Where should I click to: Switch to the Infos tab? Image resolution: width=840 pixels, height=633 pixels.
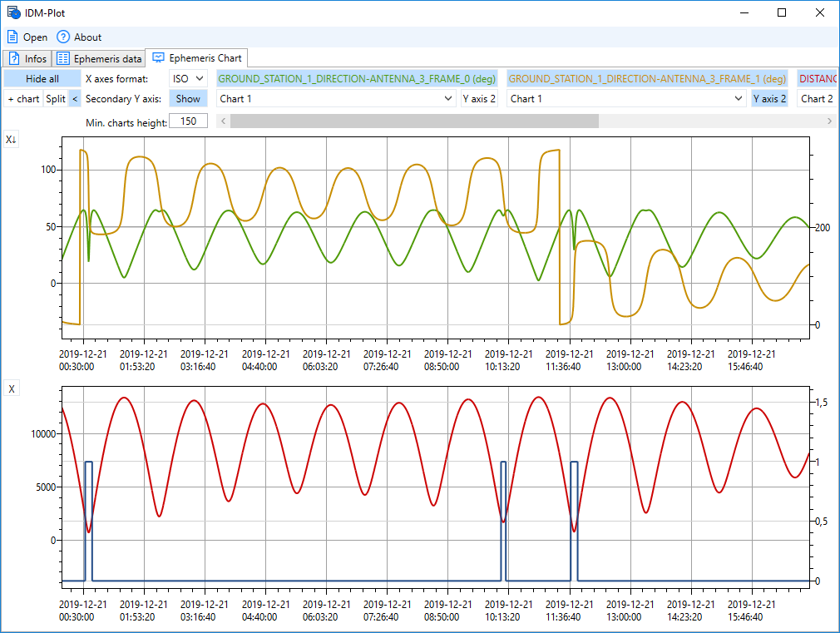coord(27,59)
